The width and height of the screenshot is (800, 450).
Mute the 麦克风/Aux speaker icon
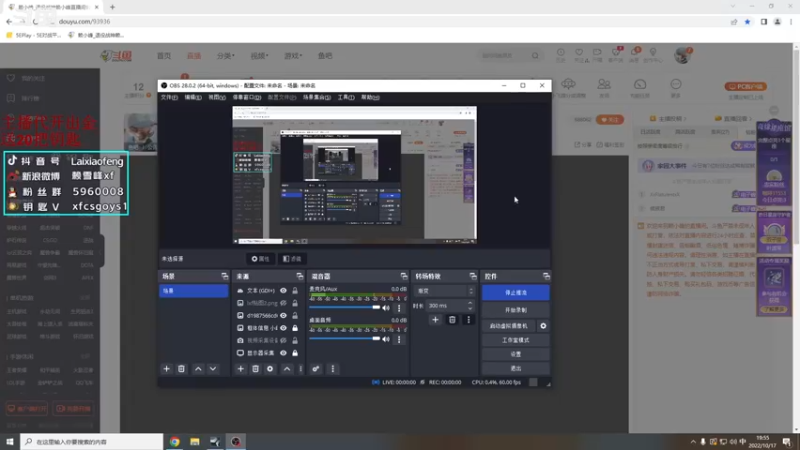coord(386,308)
